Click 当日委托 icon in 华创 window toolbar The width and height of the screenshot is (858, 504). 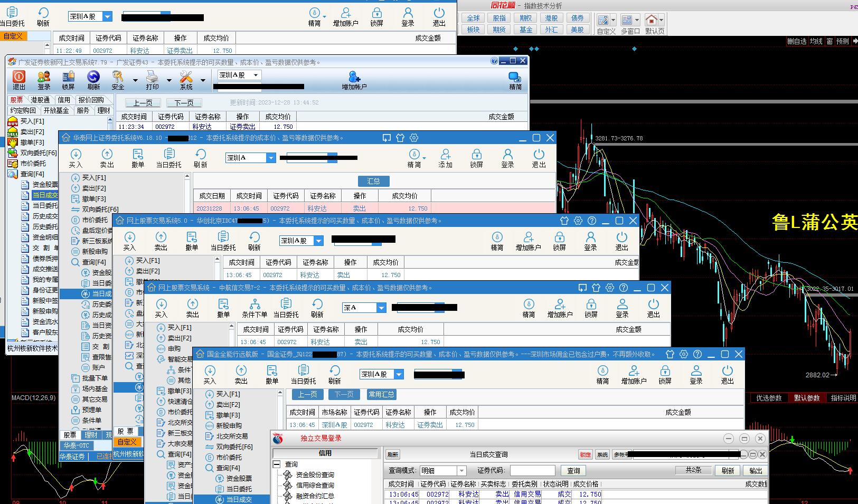tap(223, 237)
